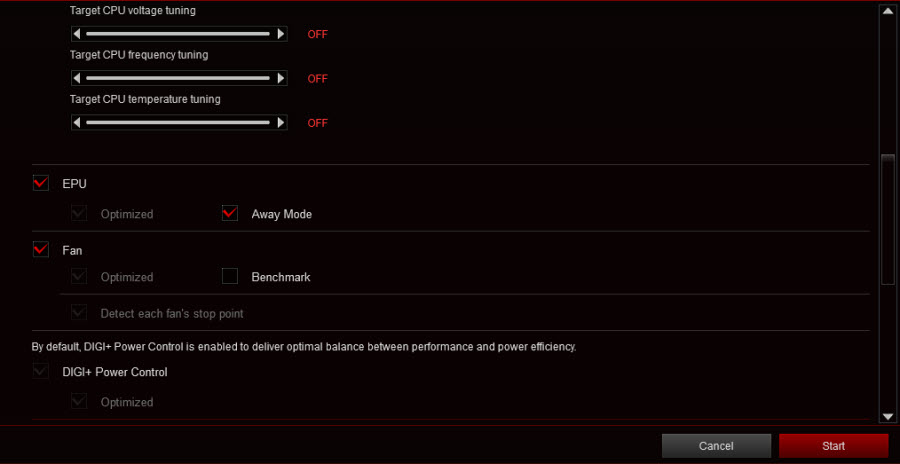Click Optimized checkbox under EPU

click(x=79, y=214)
